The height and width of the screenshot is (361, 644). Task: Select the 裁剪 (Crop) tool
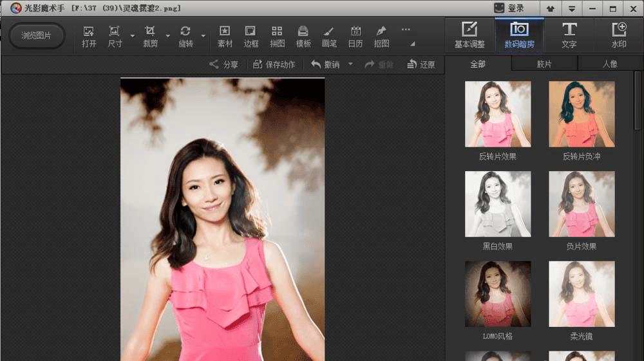tap(150, 36)
